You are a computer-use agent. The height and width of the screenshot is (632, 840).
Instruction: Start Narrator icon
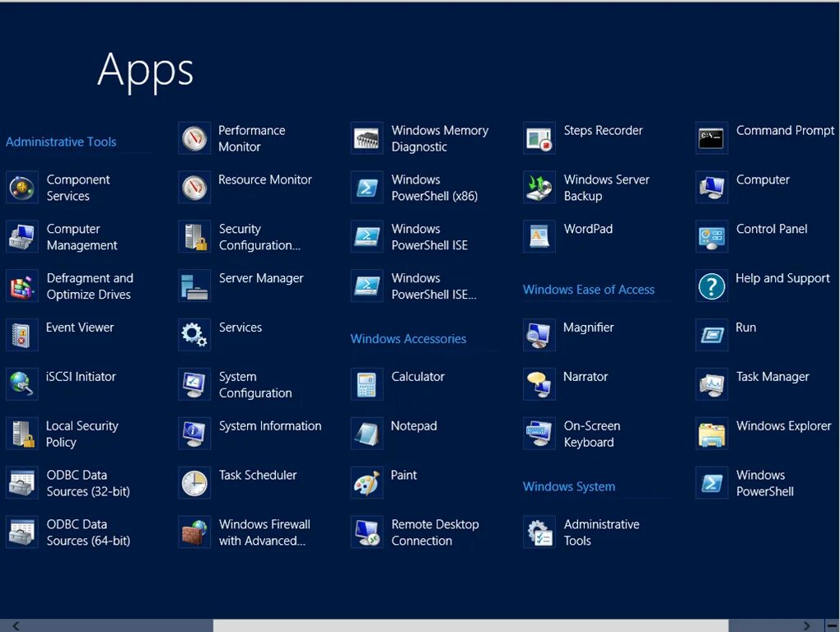(x=539, y=384)
